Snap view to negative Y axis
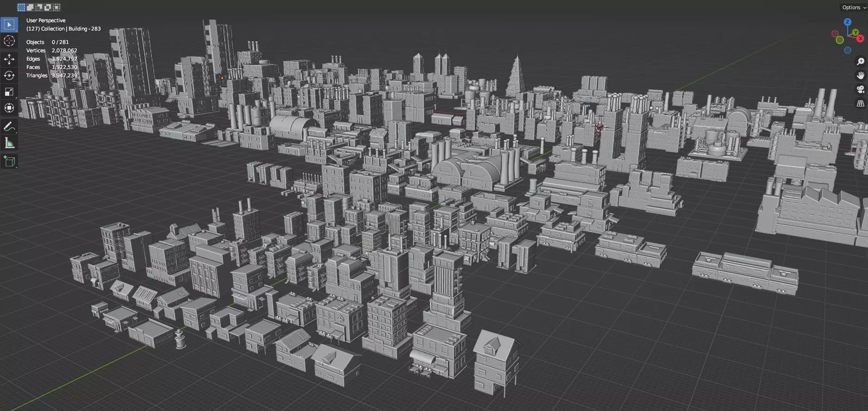This screenshot has width=868, height=411. coord(840,40)
